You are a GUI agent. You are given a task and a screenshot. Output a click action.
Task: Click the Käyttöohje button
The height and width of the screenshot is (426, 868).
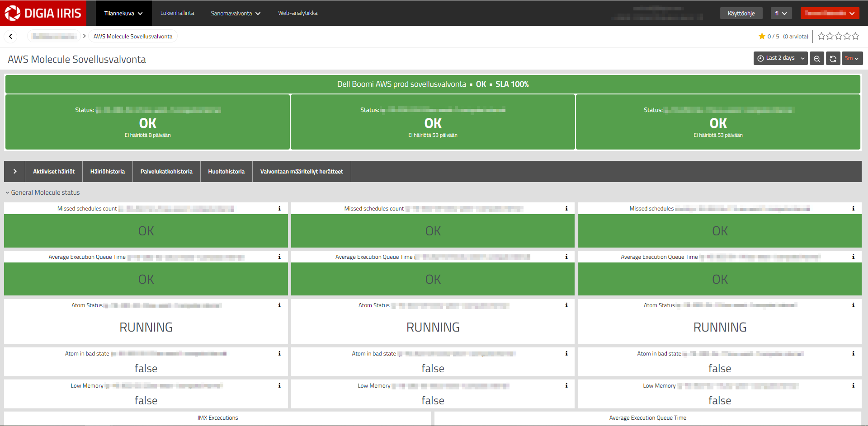click(x=741, y=13)
